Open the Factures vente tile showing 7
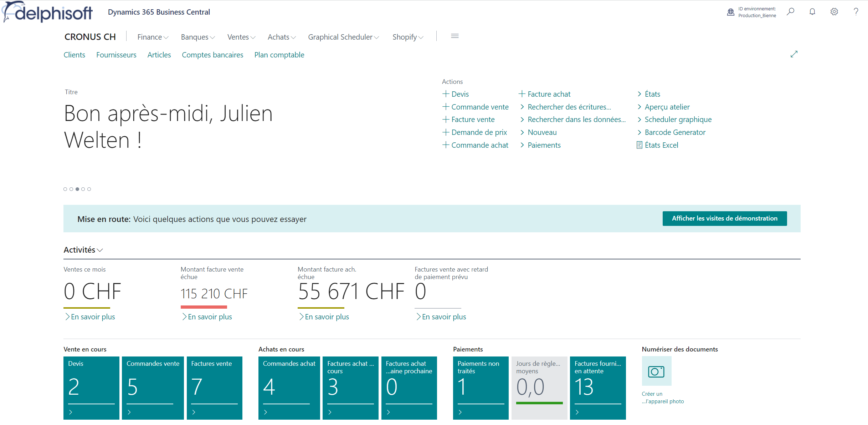This screenshot has width=868, height=425. [214, 388]
